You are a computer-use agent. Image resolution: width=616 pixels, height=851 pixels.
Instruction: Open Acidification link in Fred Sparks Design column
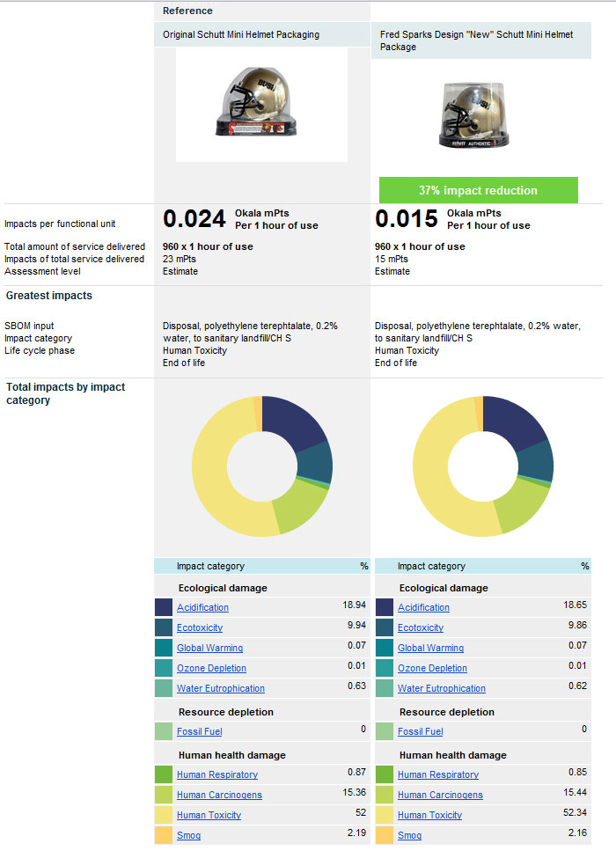pyautogui.click(x=423, y=607)
